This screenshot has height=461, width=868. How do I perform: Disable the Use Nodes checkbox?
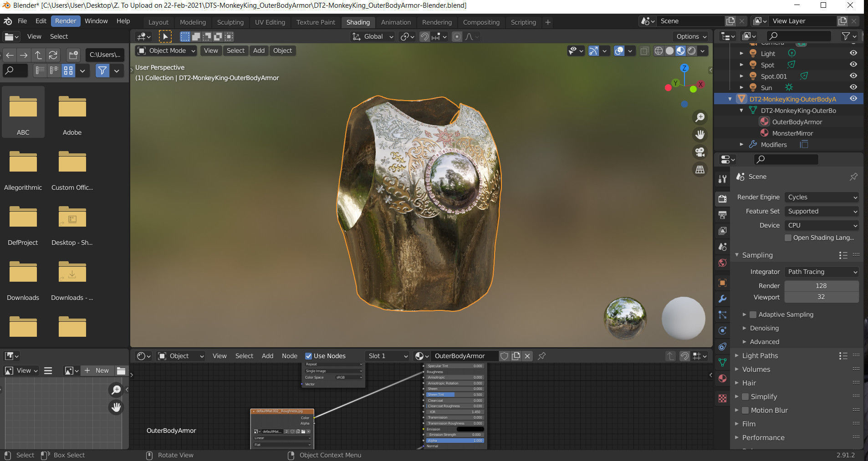point(308,356)
